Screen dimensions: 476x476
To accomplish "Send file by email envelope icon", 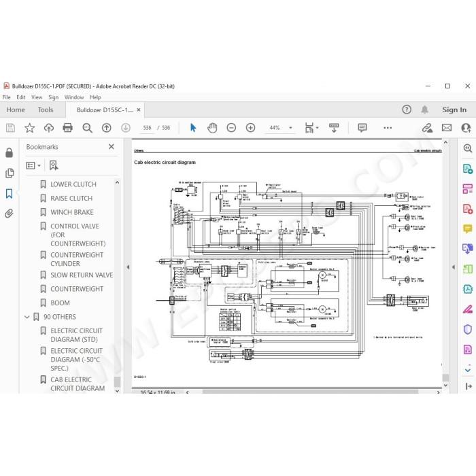I will click(447, 128).
